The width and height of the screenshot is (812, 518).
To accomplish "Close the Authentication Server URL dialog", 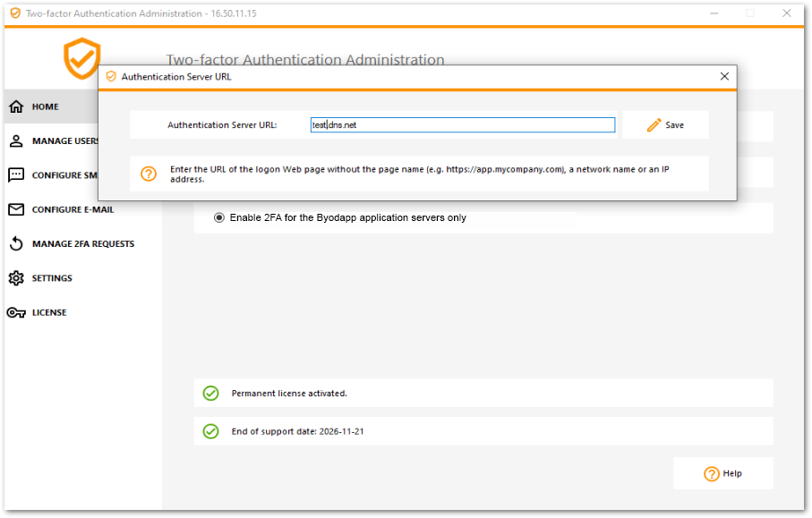I will tap(724, 77).
